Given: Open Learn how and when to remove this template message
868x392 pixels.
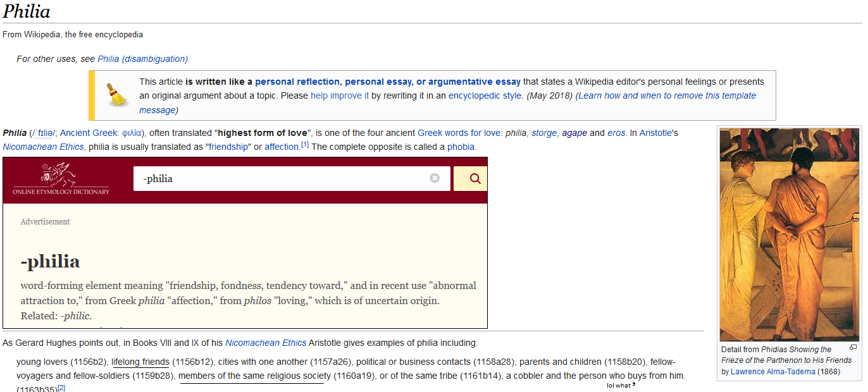Looking at the screenshot, I should point(447,102).
